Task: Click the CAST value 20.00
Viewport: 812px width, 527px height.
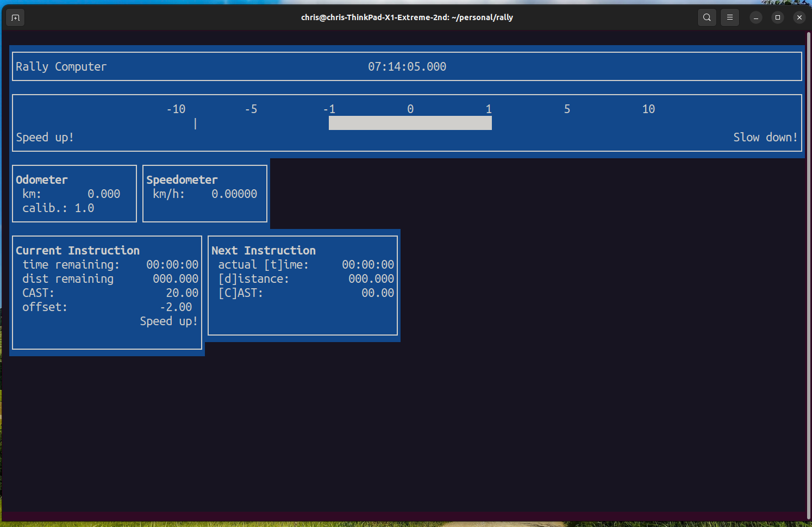Action: (182, 293)
